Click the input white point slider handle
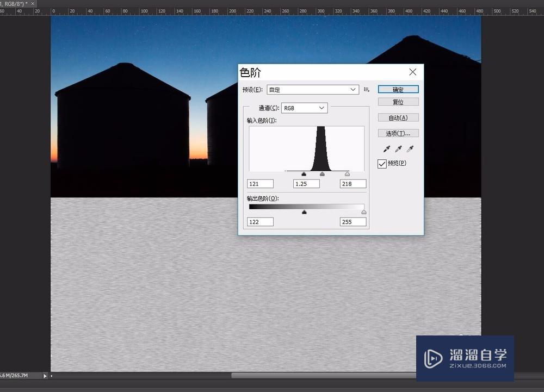This screenshot has height=392, width=544. pos(347,174)
